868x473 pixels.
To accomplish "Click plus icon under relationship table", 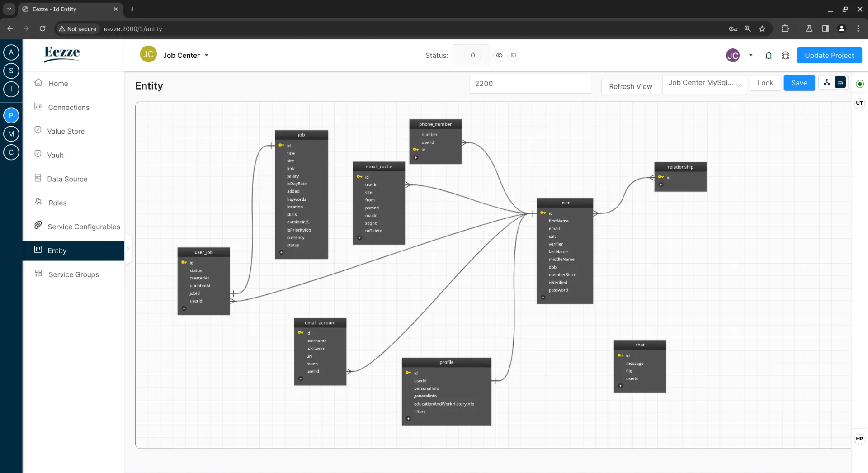I will [660, 185].
